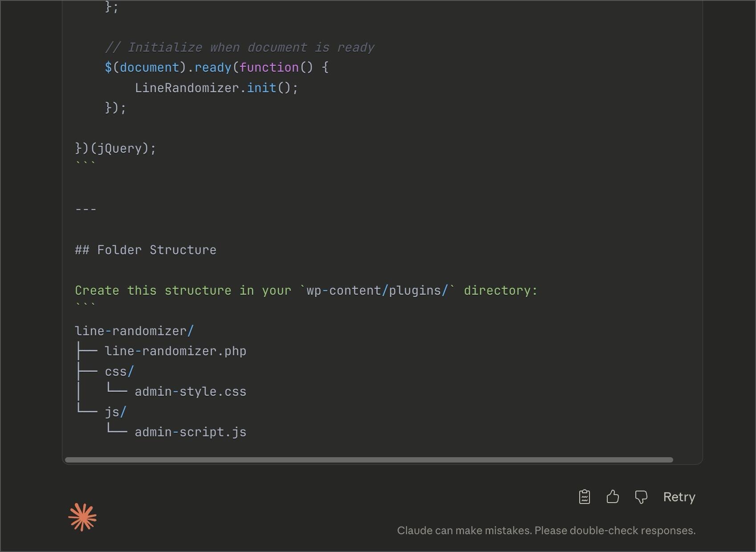
Task: Select admin-script.js in the folder tree
Action: pyautogui.click(x=190, y=432)
